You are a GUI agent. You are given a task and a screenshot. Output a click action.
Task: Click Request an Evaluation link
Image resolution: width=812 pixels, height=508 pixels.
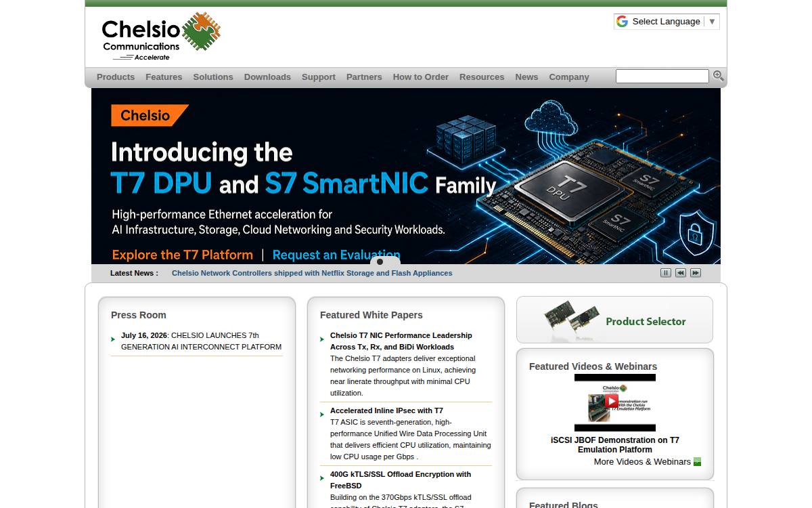point(336,255)
